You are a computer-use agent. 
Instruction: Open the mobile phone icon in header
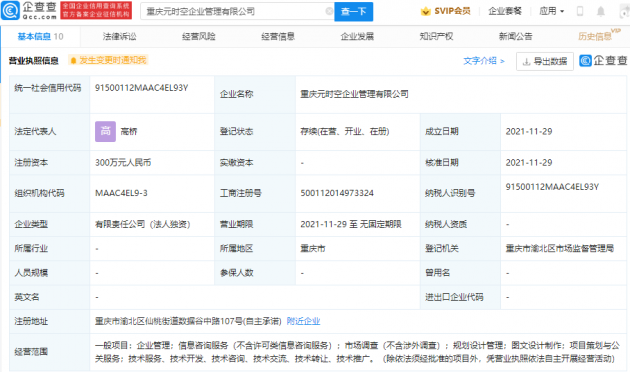[580, 11]
